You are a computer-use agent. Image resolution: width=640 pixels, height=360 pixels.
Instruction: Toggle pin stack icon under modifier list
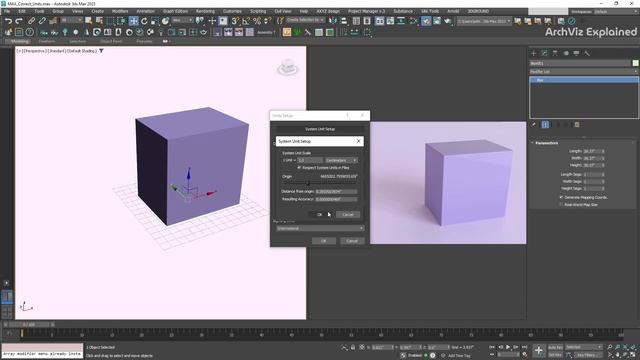click(534, 124)
